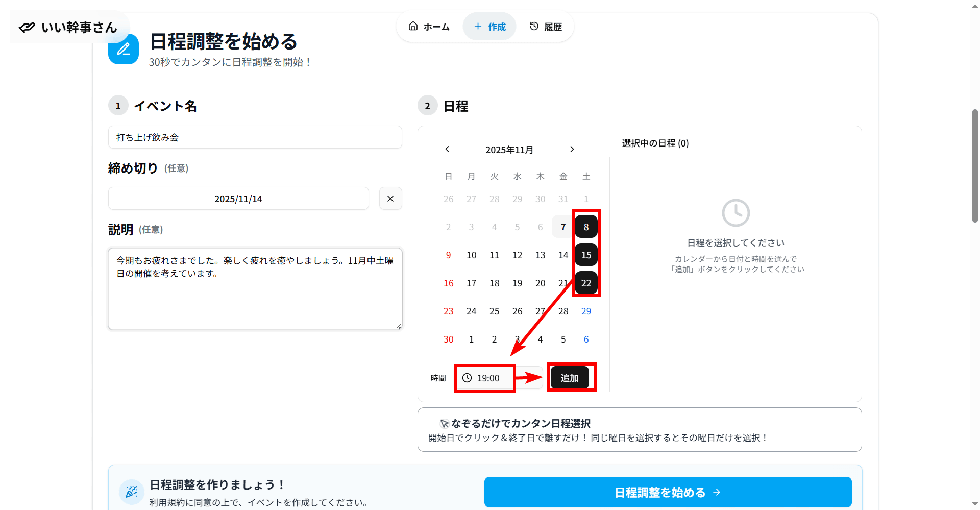The width and height of the screenshot is (980, 510).
Task: Switch to the 作成 create tab
Action: (x=489, y=27)
